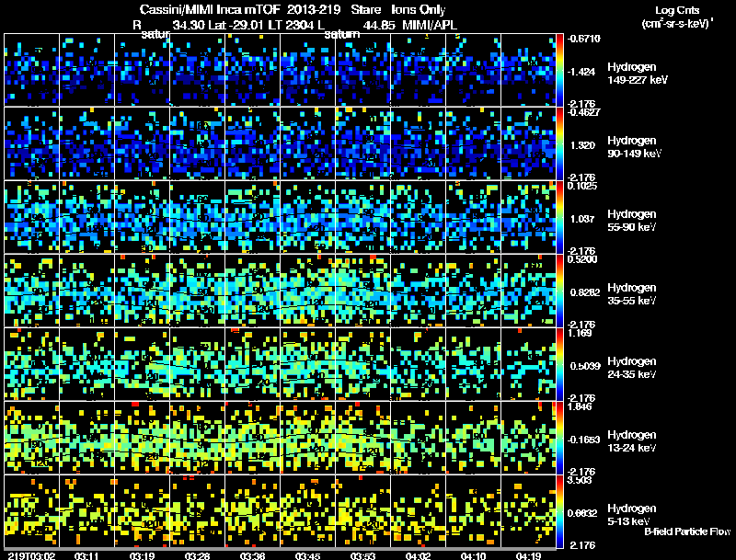Click the '-0.6710' colorbar maximum value

[583, 39]
